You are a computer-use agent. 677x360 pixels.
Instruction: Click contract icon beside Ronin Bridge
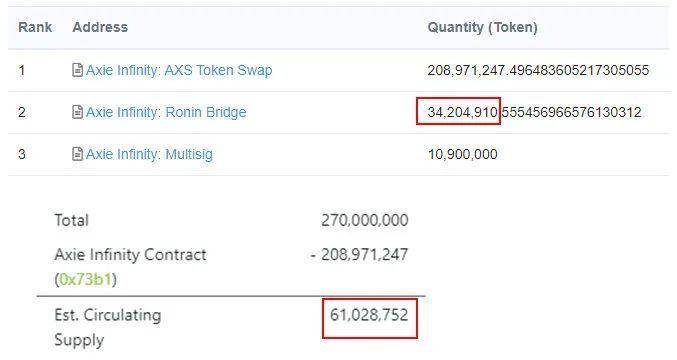click(77, 112)
